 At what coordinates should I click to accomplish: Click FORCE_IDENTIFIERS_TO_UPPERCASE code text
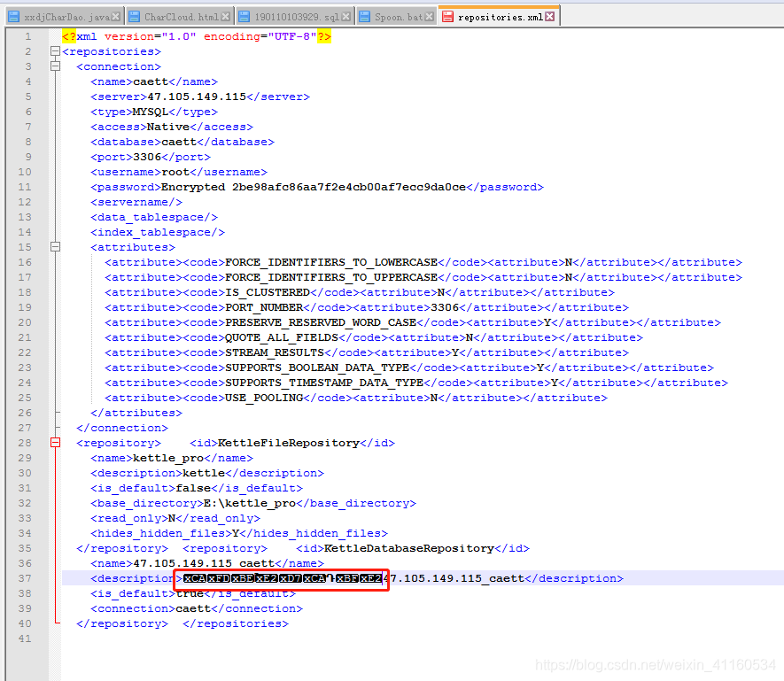pos(331,277)
